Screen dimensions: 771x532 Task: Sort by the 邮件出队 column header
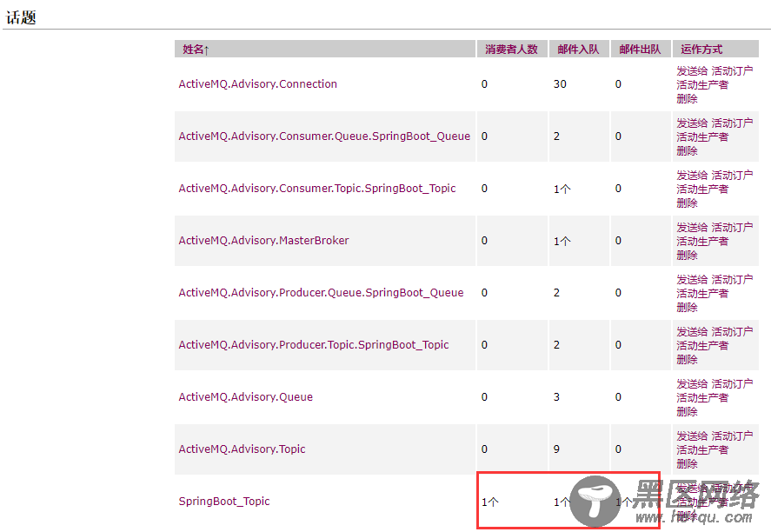[640, 50]
